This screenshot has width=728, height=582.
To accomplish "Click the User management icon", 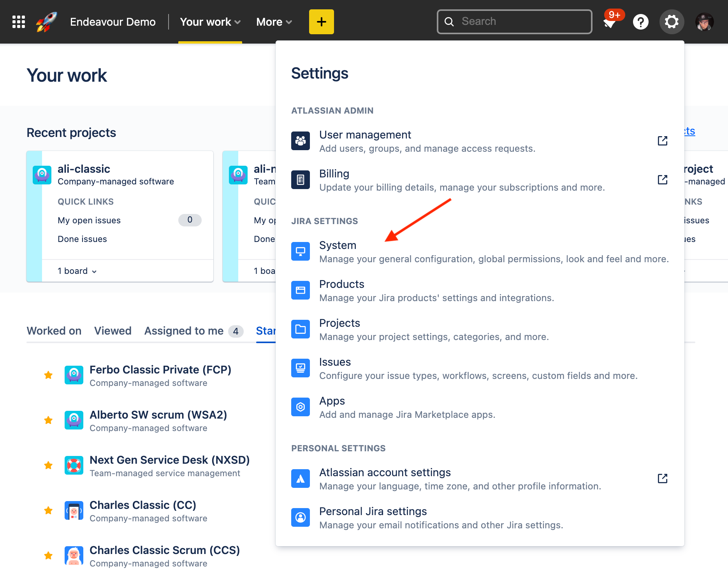I will pos(300,141).
